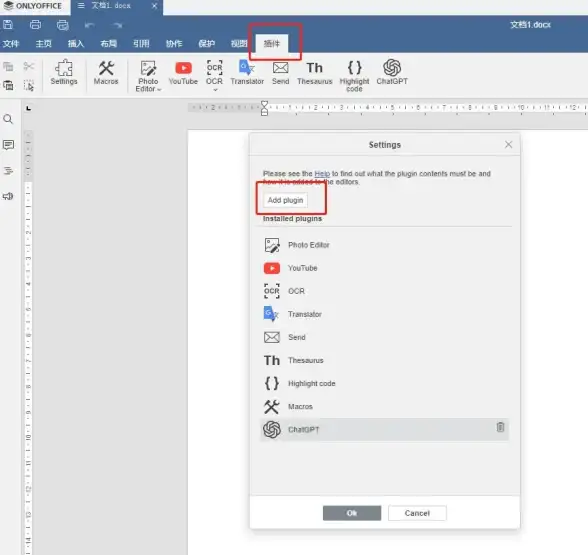Click the Paste icon in the ribbon
Screen dimensions: 588x555
click(8, 85)
